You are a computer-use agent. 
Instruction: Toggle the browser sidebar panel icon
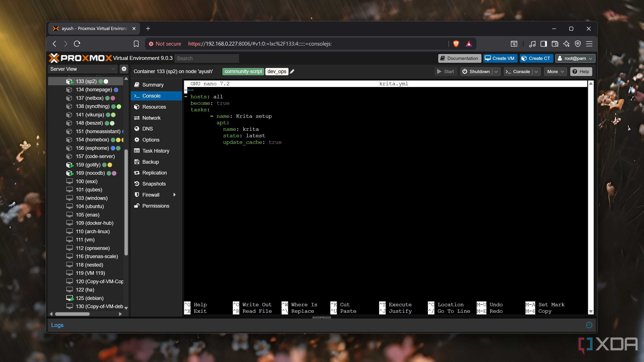[x=544, y=44]
